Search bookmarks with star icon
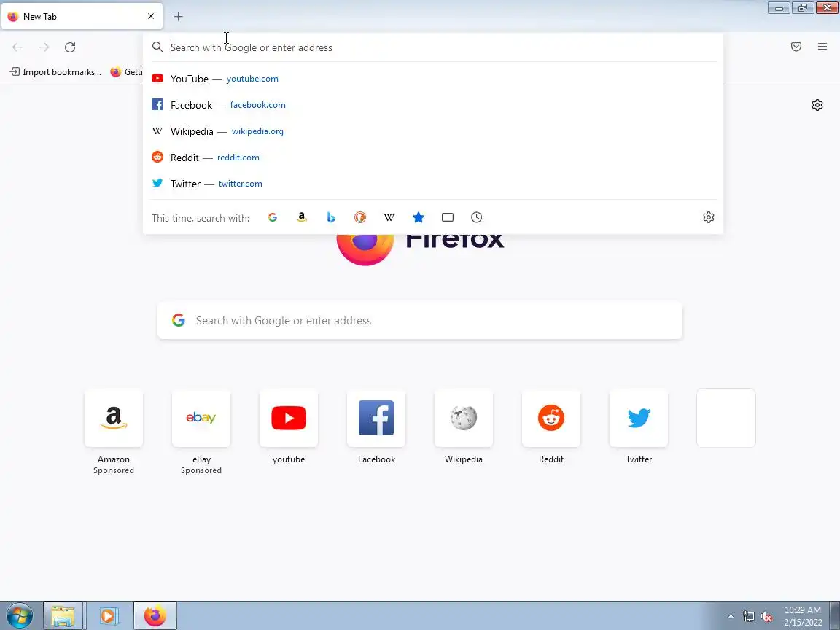This screenshot has height=630, width=840. pos(419,217)
